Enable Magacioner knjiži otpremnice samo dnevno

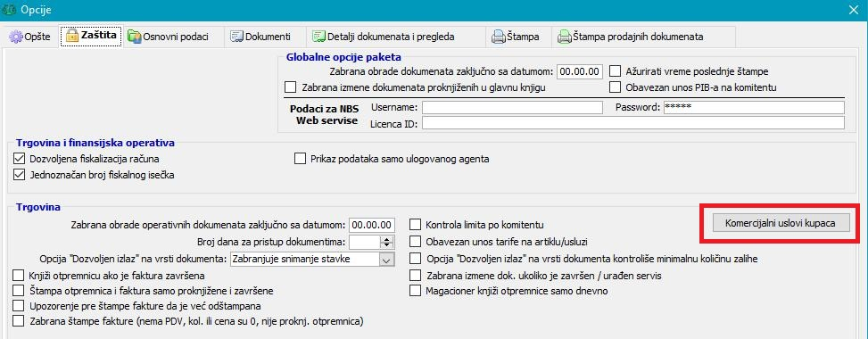click(416, 290)
